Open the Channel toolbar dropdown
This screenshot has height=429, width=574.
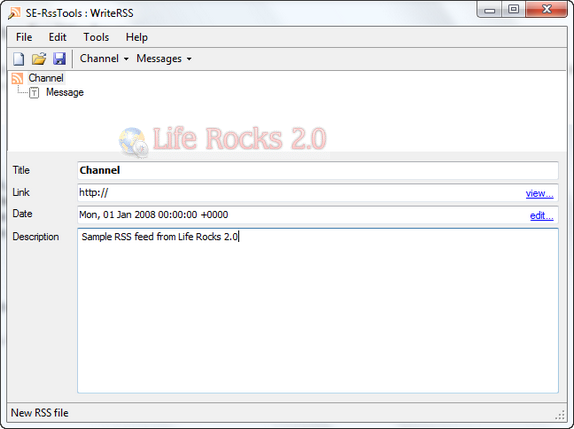(x=104, y=59)
